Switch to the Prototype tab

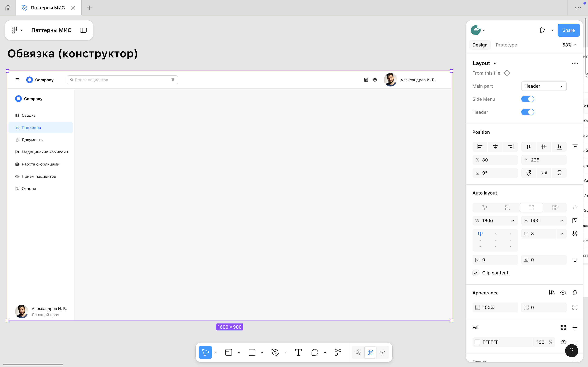pos(506,45)
